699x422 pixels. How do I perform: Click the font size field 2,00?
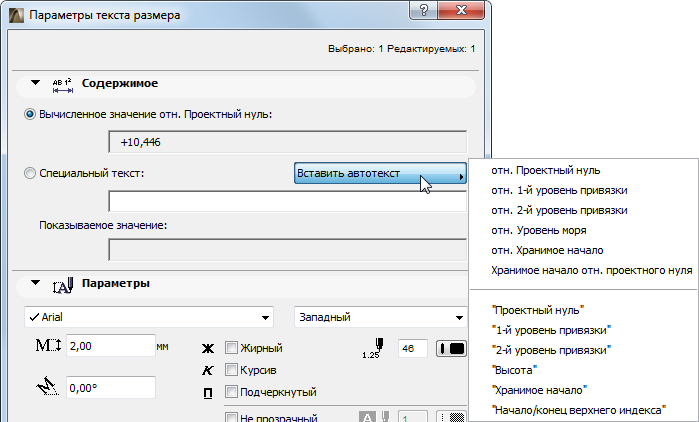111,346
